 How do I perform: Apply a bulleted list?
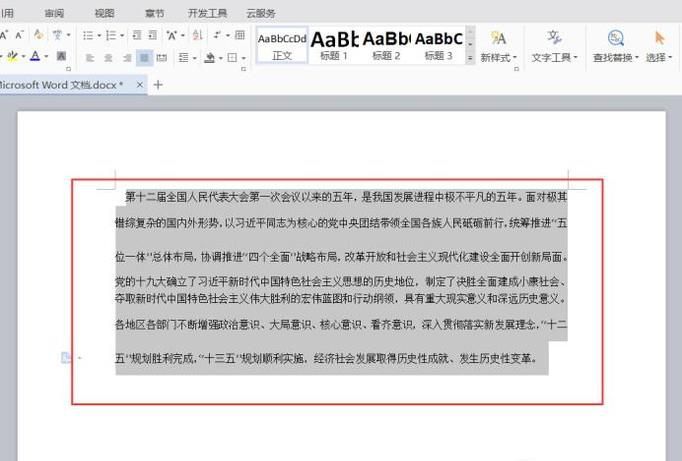coord(88,35)
